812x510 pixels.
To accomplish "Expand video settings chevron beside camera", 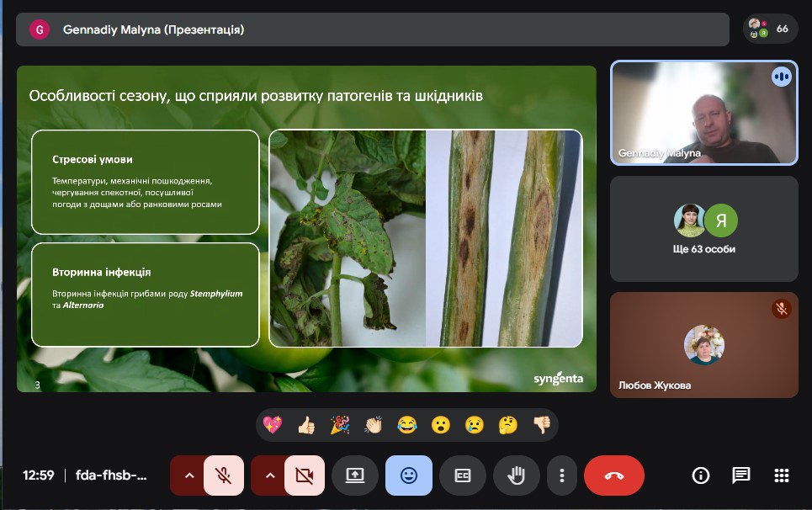I will point(269,475).
